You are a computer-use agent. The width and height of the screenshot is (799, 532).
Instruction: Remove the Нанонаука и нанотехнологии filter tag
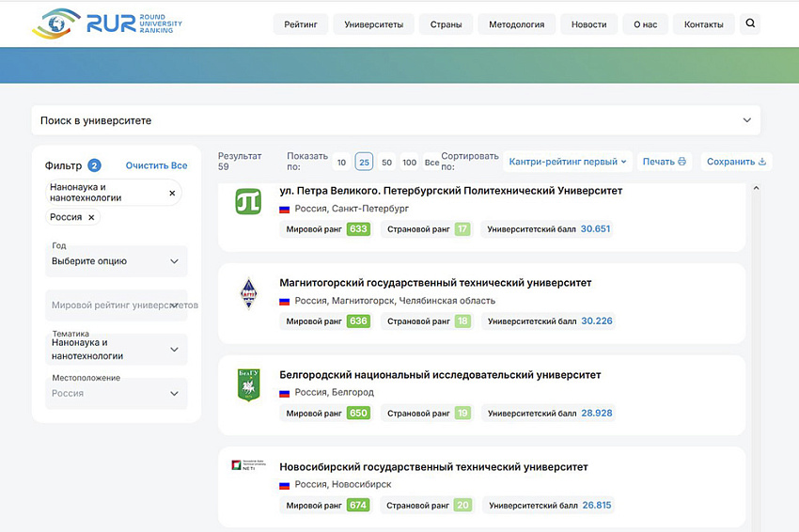pos(172,193)
